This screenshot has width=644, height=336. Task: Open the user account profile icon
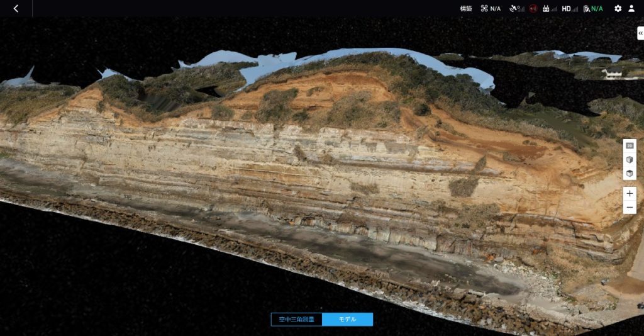coord(631,8)
